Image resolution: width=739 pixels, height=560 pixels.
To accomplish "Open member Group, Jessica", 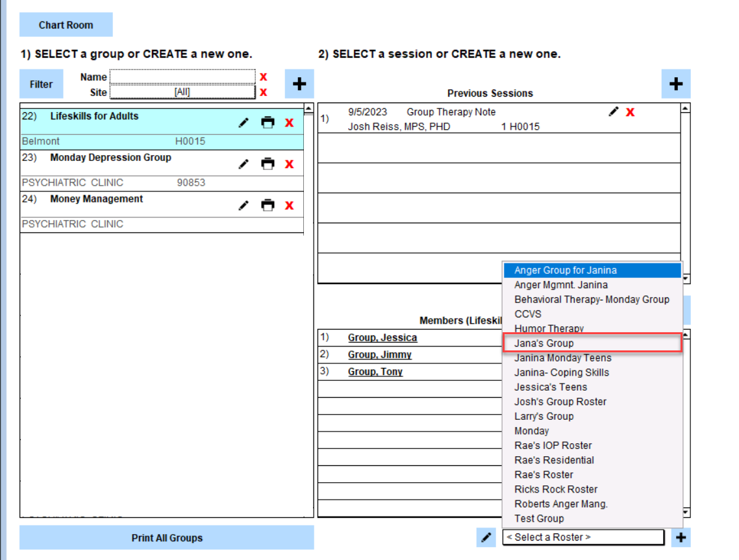I will pyautogui.click(x=382, y=337).
